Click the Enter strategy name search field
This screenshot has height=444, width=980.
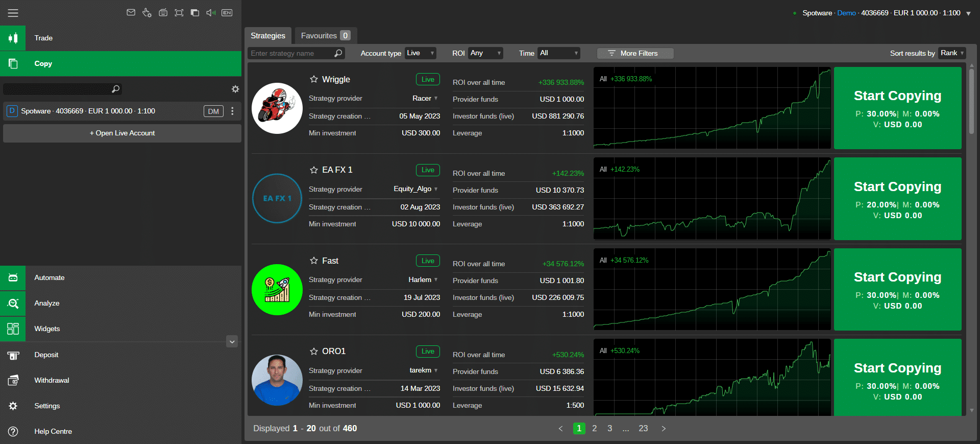click(291, 53)
